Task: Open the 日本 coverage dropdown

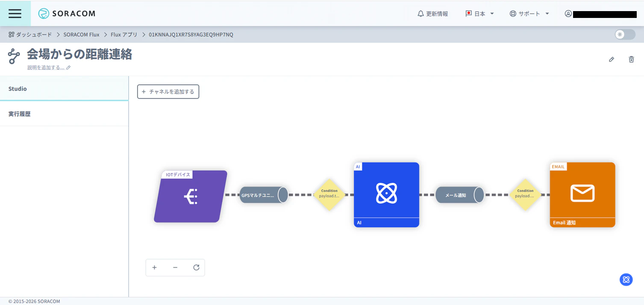Action: 479,14
